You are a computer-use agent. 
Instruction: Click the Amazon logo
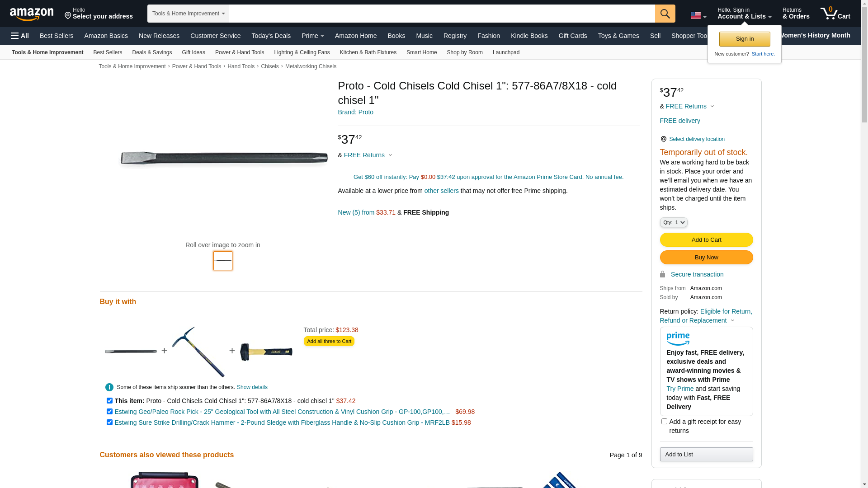(32, 14)
